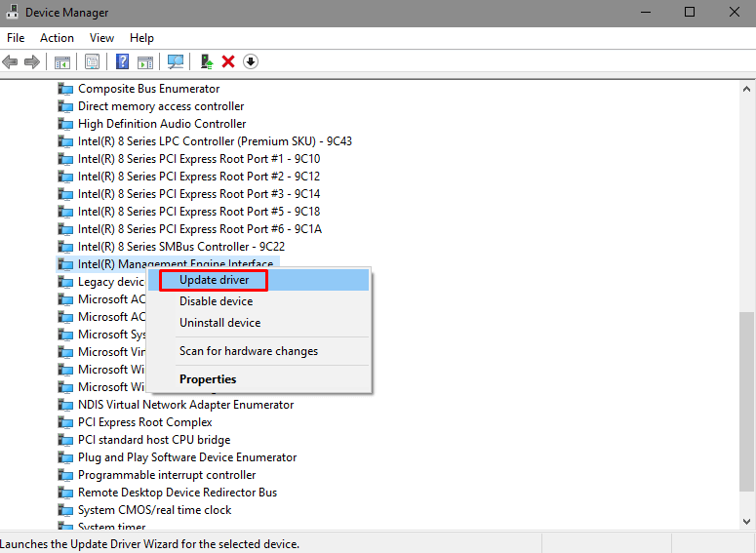The height and width of the screenshot is (553, 756).
Task: Open the View menu
Action: pos(101,38)
